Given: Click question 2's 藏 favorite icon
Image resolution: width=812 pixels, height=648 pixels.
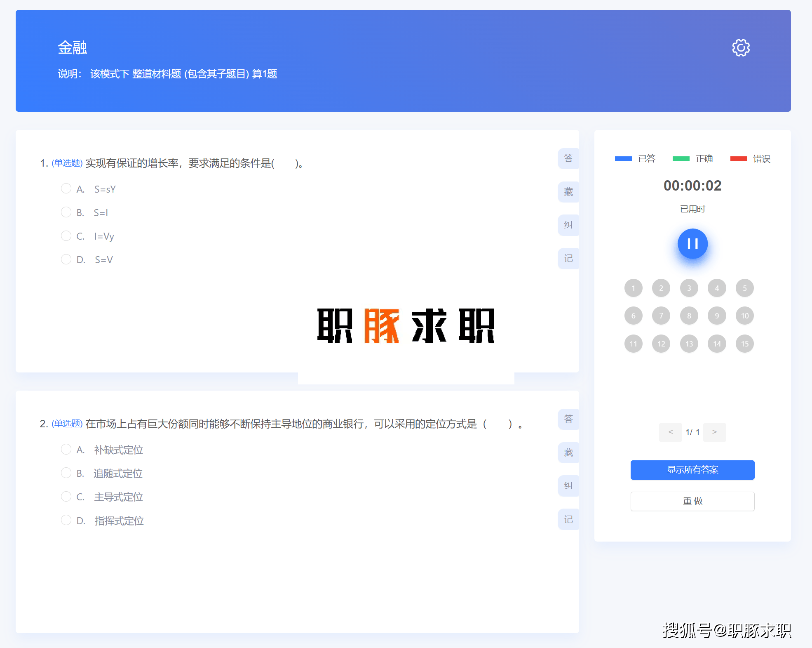Looking at the screenshot, I should pyautogui.click(x=568, y=452).
